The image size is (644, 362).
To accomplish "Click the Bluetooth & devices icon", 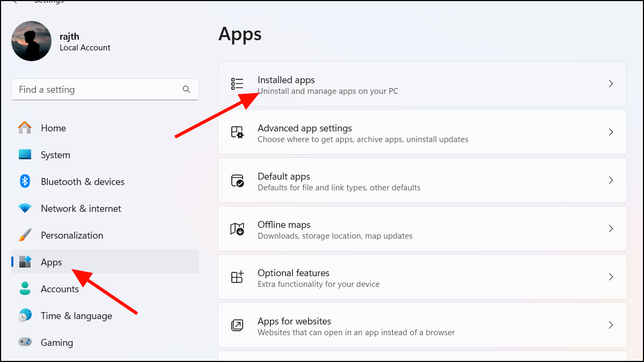I will pos(25,181).
